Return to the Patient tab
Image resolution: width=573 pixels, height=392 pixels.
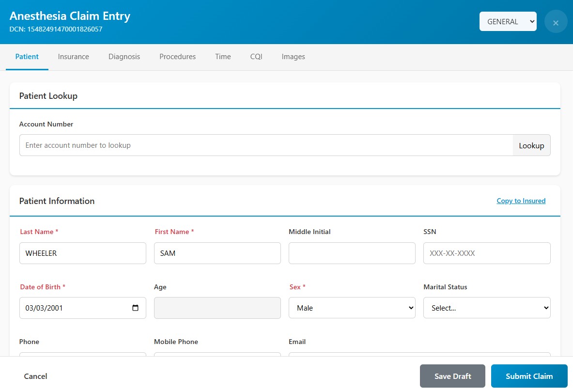[27, 57]
